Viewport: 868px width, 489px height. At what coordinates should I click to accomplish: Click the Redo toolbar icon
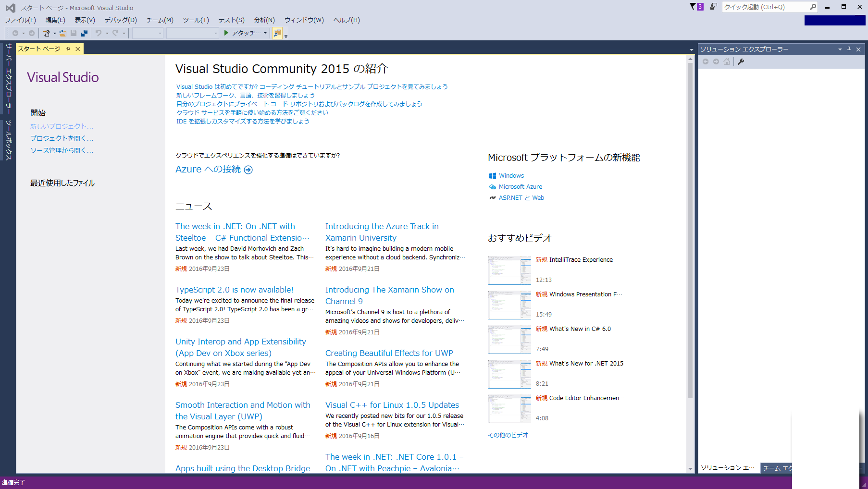(x=115, y=33)
